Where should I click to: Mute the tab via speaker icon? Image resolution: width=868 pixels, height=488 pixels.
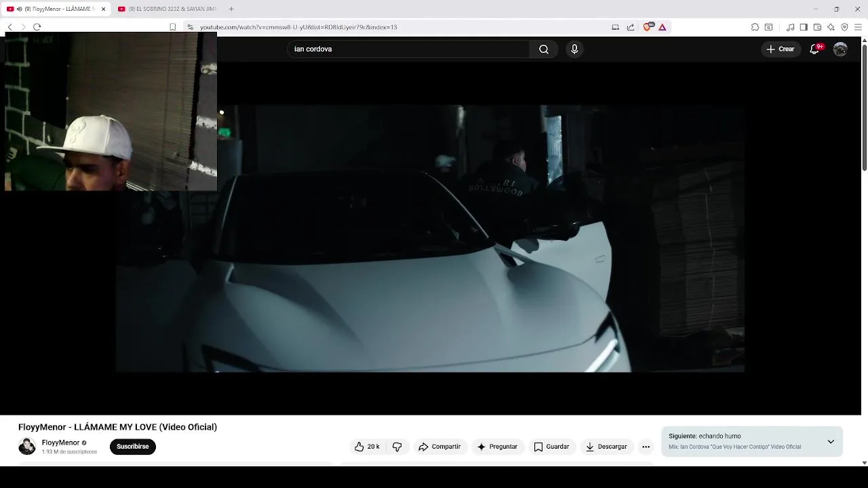(19, 9)
